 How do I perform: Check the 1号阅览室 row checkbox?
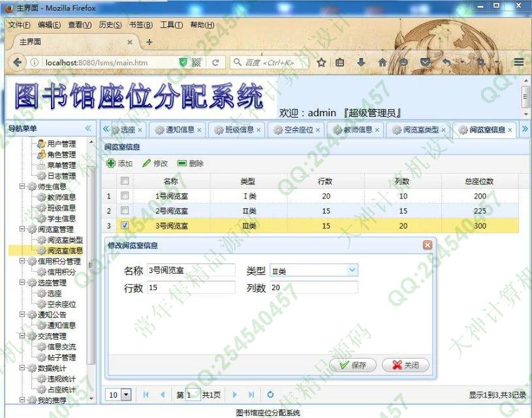[125, 195]
